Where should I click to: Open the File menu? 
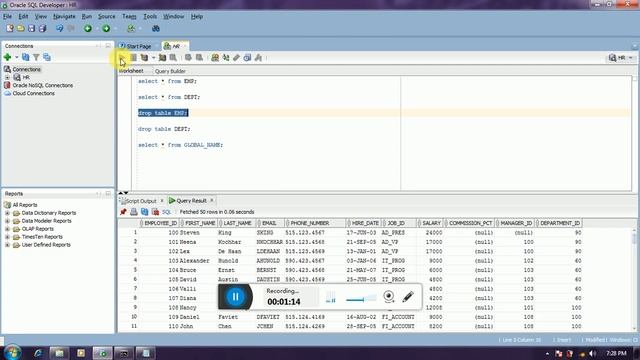(x=7, y=16)
